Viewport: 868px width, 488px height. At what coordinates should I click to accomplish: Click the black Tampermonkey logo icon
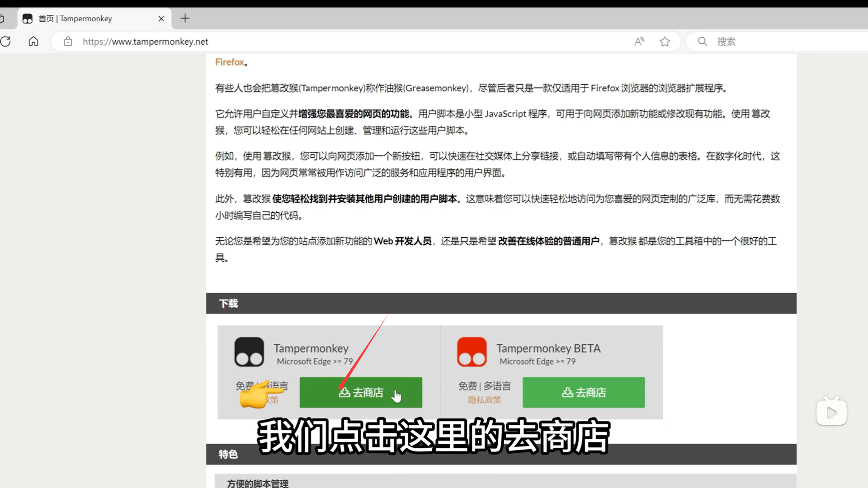pos(249,352)
